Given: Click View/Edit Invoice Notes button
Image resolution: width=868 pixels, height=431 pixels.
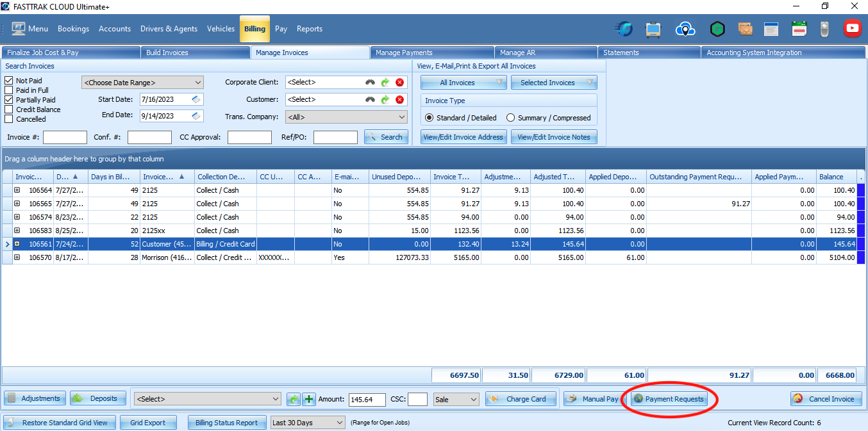Looking at the screenshot, I should (554, 137).
